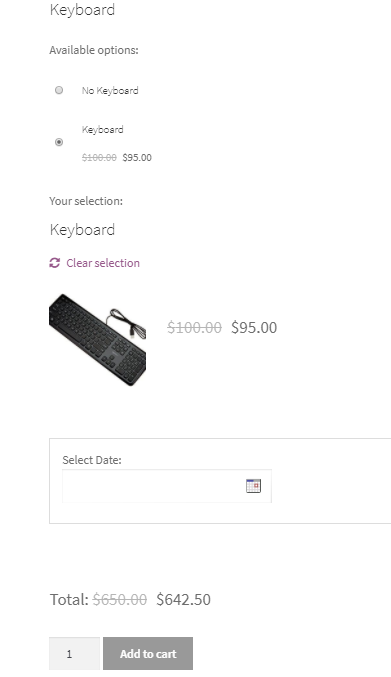Click the refresh icon beside Clear selection
The height and width of the screenshot is (677, 391).
coord(54,263)
